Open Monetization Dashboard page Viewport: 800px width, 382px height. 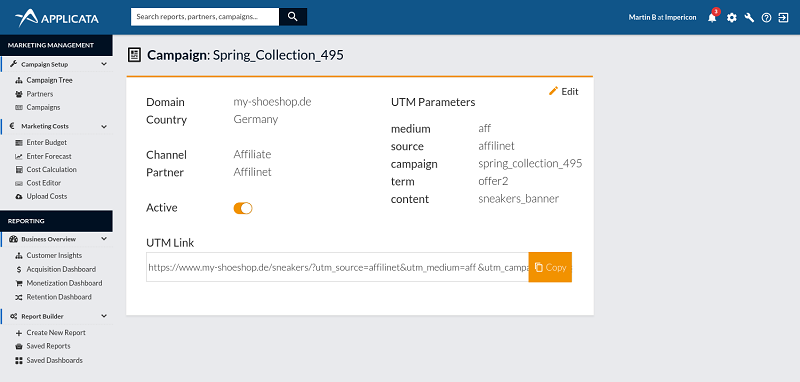[64, 283]
